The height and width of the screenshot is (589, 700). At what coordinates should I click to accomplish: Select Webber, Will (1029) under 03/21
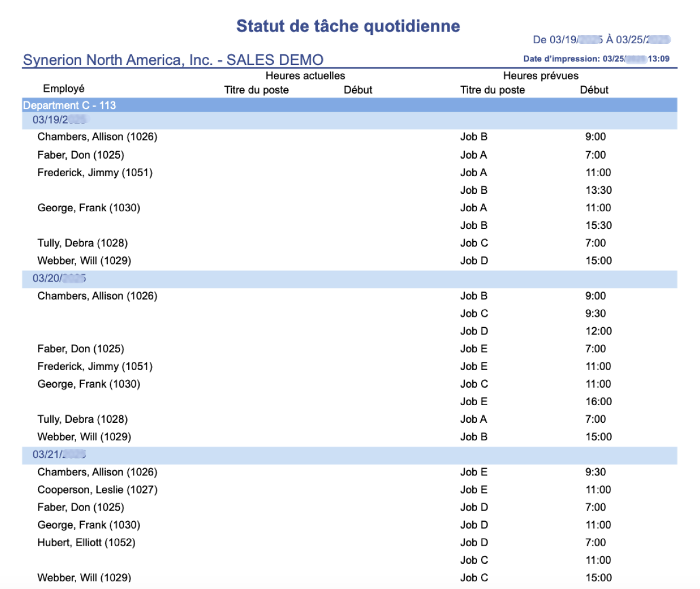pyautogui.click(x=84, y=577)
